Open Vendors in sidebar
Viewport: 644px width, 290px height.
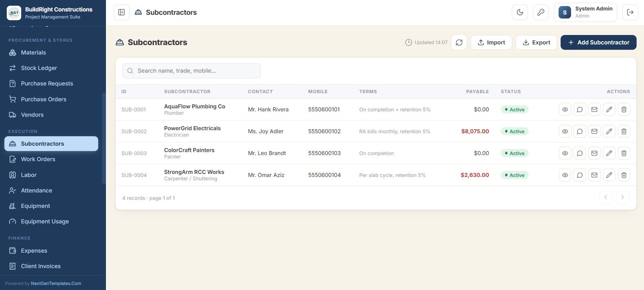point(51,115)
